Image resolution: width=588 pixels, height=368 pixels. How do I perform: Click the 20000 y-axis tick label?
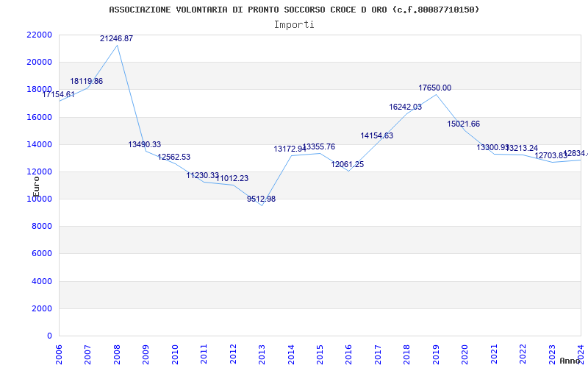[39, 63]
